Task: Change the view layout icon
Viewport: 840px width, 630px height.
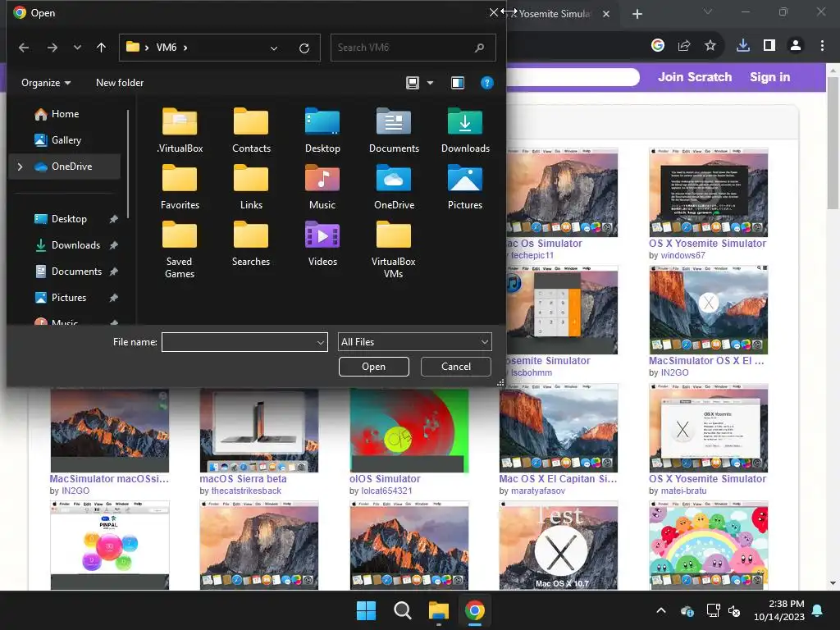Action: [412, 83]
